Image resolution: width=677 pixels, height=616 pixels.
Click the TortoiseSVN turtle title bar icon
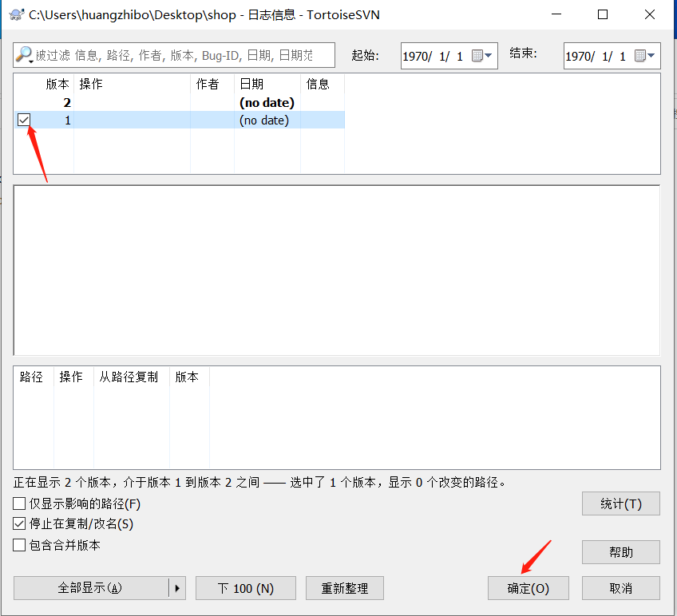tap(17, 14)
